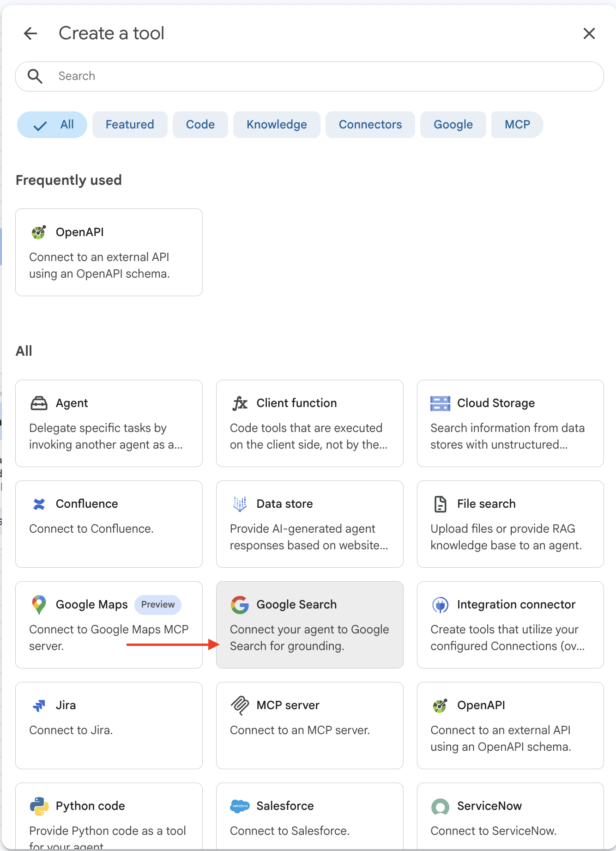
Task: Click 'Connect your agent to Google' description
Action: coord(309,629)
